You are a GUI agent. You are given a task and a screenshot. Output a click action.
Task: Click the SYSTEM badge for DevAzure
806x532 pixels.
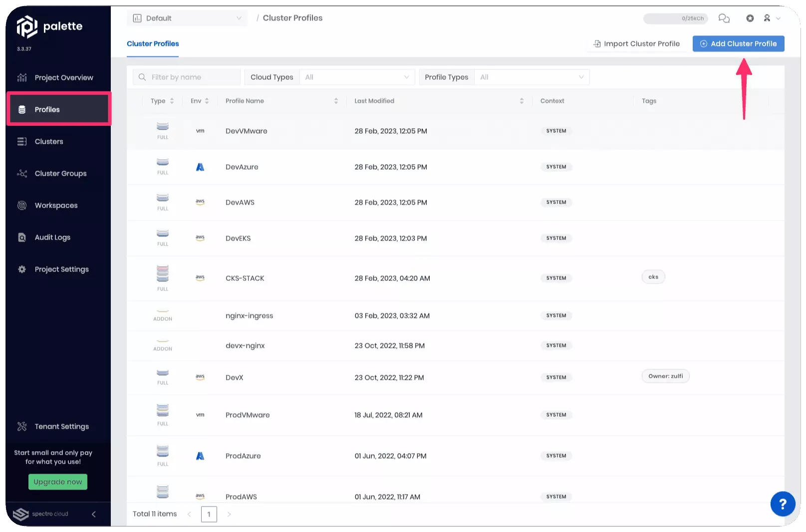pyautogui.click(x=556, y=167)
